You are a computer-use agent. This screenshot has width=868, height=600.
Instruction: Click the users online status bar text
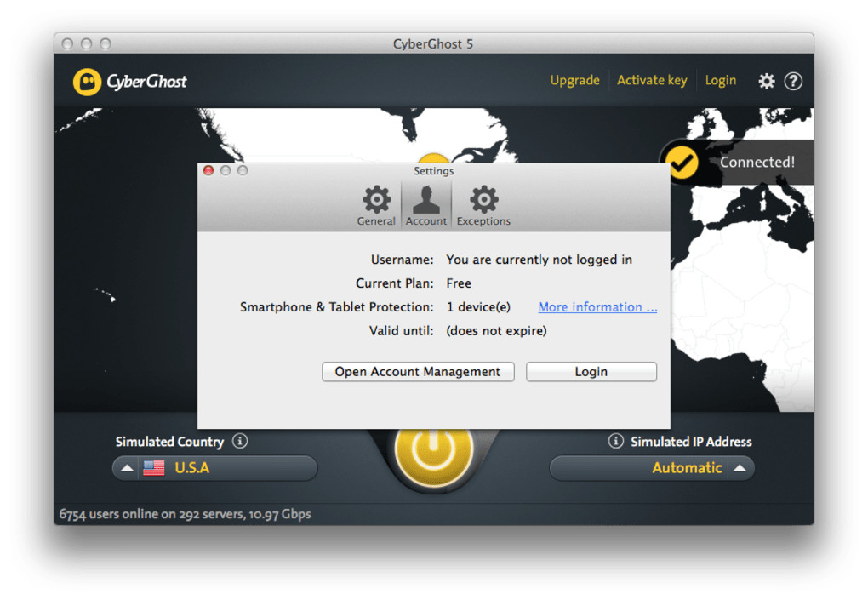185,514
